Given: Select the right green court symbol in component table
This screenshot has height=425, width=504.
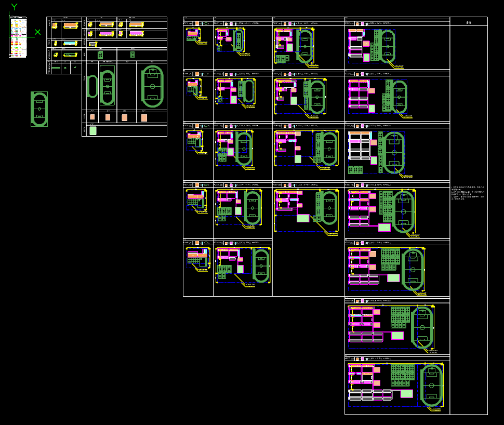Looking at the screenshot, I should [132, 55].
